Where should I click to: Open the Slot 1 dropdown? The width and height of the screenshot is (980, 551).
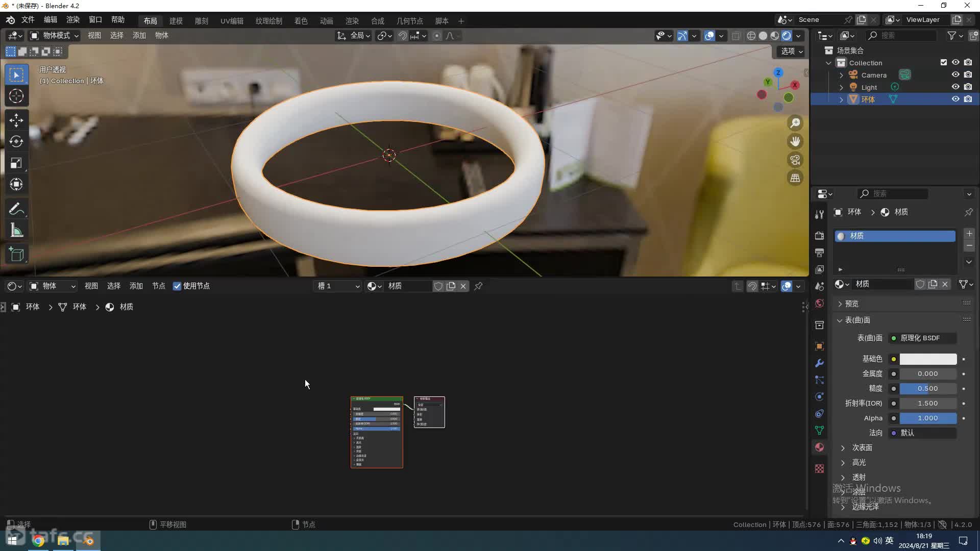coord(338,286)
